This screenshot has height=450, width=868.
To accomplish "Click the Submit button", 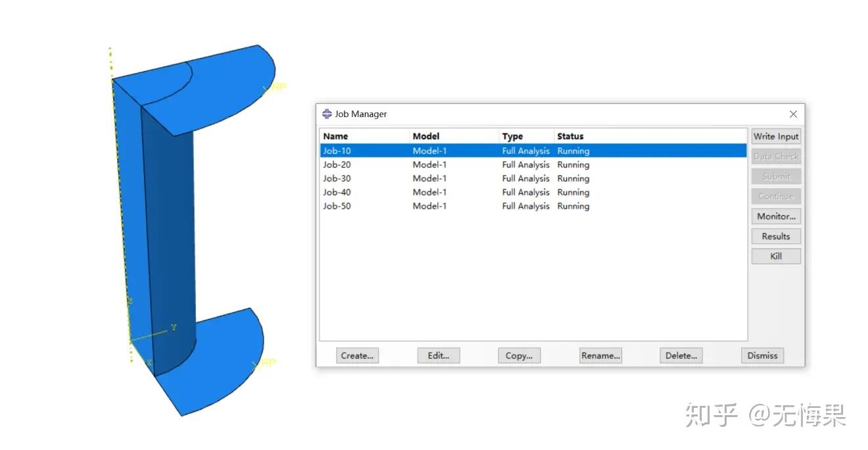I will tap(776, 176).
